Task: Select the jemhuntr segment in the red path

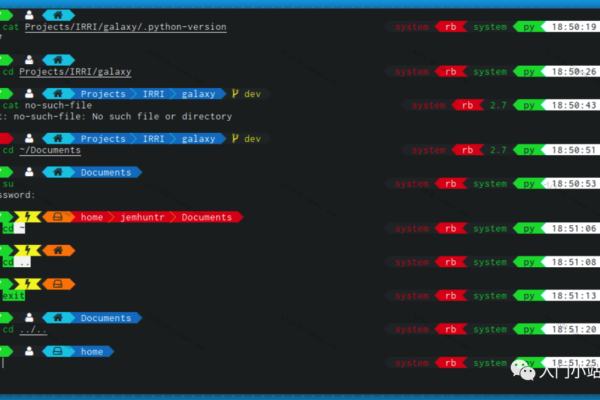Action: 141,217
